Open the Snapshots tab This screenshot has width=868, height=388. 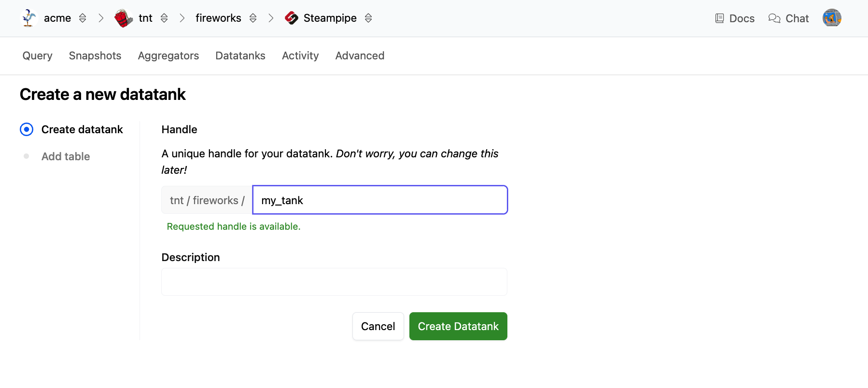[95, 56]
